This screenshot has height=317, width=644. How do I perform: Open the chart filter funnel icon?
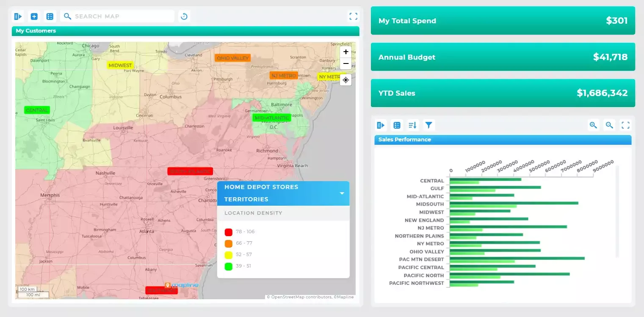428,125
